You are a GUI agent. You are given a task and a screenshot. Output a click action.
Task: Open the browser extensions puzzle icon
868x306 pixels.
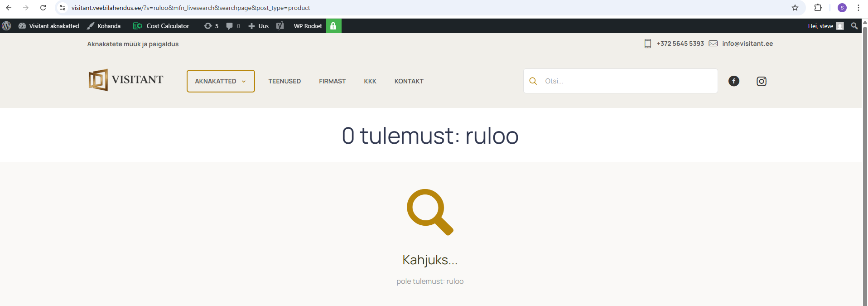point(818,8)
